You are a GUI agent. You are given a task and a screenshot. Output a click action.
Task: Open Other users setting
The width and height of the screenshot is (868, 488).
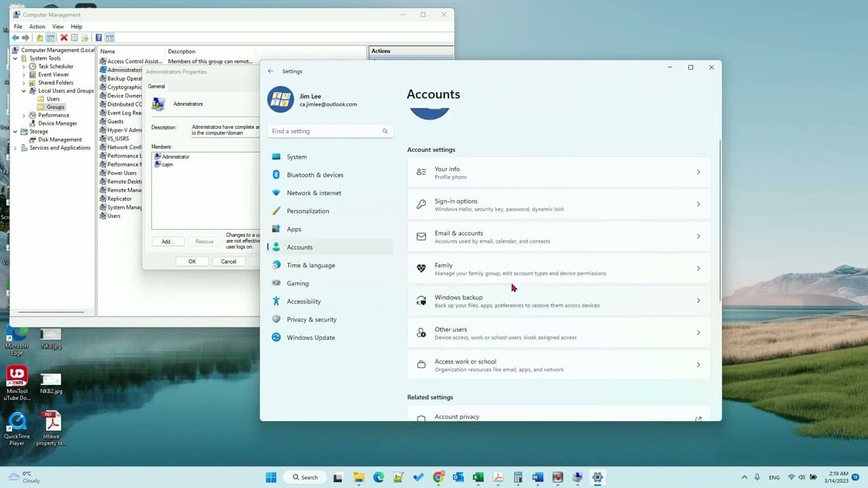[559, 333]
